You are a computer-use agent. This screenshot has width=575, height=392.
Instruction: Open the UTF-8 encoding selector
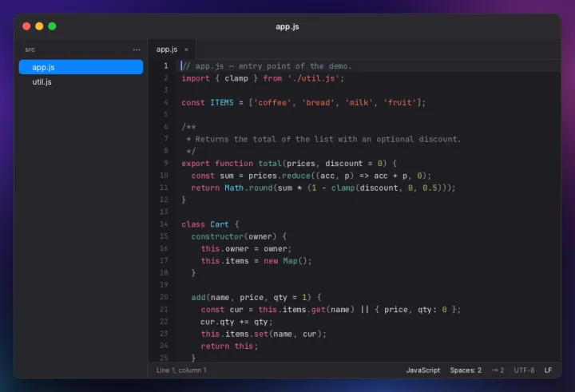coord(524,370)
